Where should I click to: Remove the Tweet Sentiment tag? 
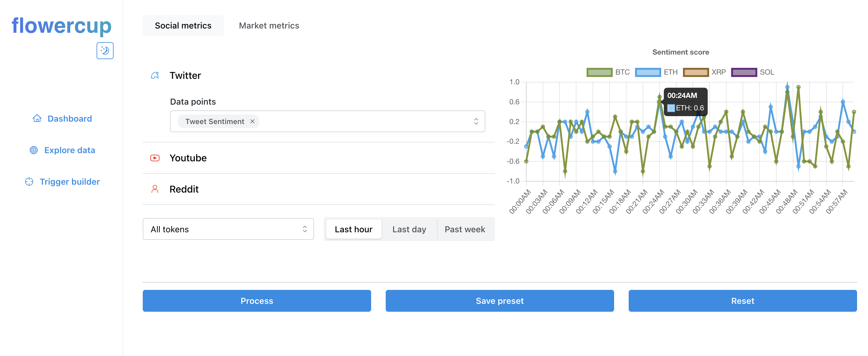252,122
